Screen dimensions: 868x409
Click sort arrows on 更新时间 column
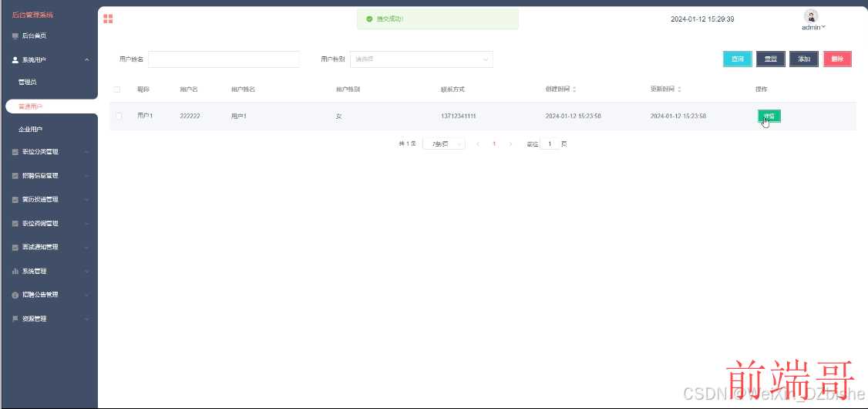pyautogui.click(x=679, y=90)
